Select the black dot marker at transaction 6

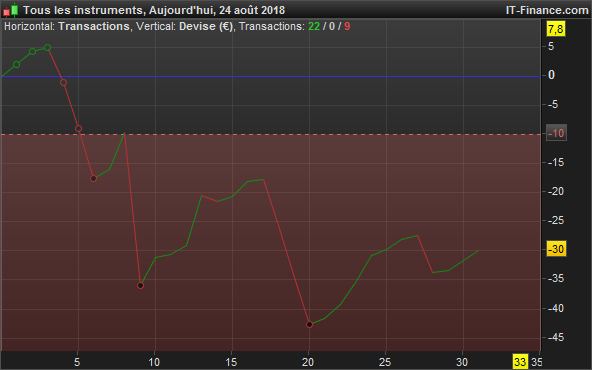[94, 179]
